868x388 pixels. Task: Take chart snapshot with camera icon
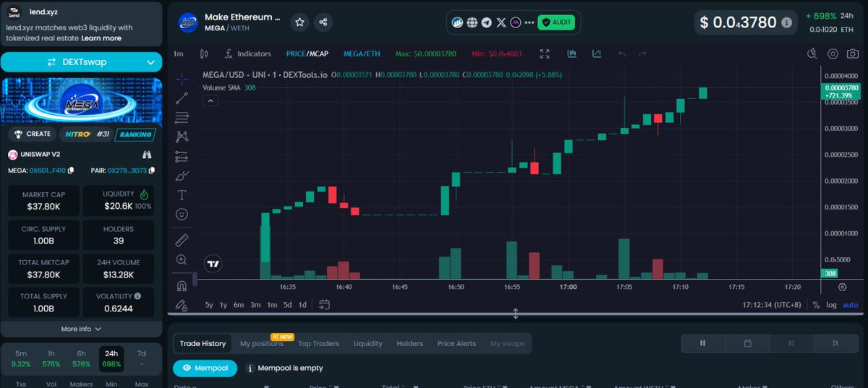coord(854,53)
